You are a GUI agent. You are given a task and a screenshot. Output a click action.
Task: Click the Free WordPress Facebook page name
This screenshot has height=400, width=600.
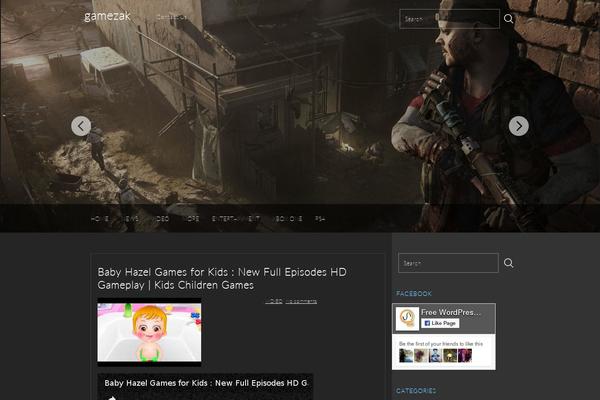click(451, 312)
